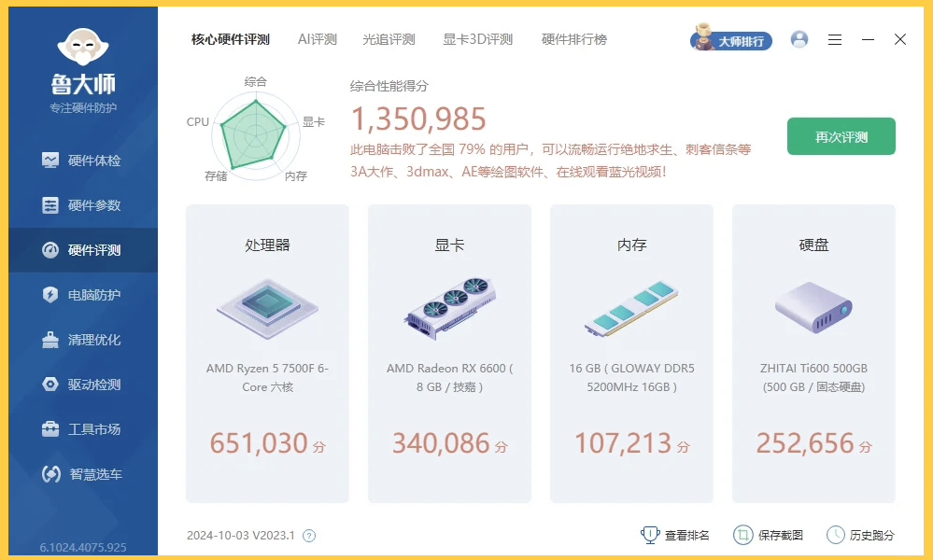Click the version number 6.1024.4075.925
The width and height of the screenshot is (933, 560).
(x=83, y=548)
